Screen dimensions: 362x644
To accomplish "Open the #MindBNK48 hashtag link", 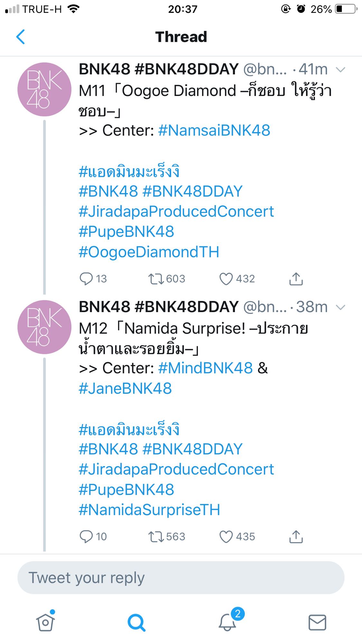I will coord(206,368).
